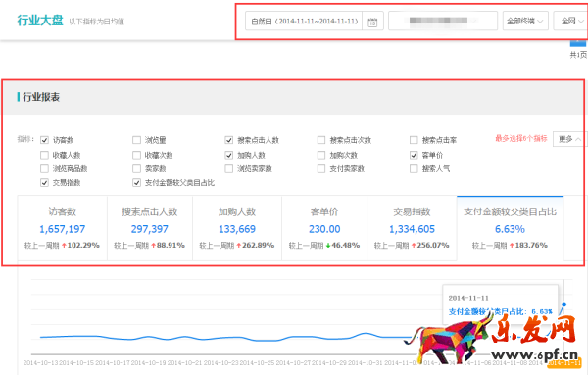Click the 6.63% share value in card
The width and height of the screenshot is (588, 375).
pos(510,229)
